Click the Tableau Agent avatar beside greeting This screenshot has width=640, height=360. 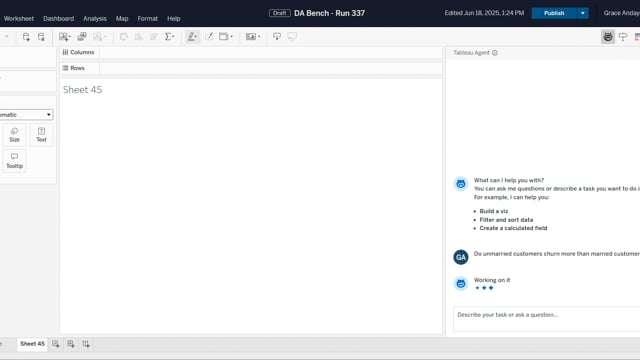tap(461, 184)
